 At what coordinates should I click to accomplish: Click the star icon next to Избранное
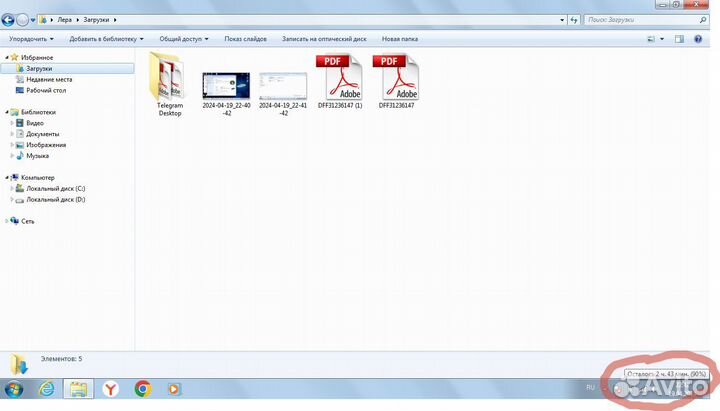(x=14, y=57)
